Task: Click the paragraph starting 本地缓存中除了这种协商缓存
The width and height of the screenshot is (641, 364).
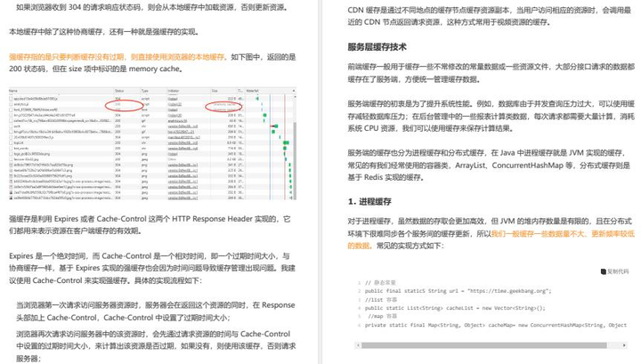Action: [104, 32]
